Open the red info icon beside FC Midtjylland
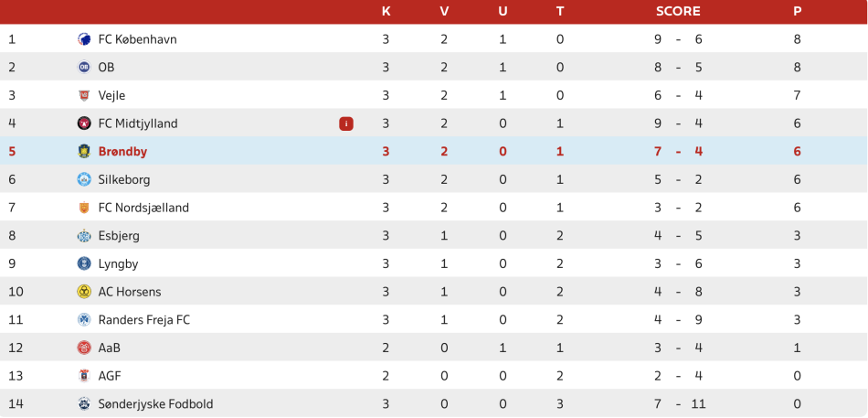 pyautogui.click(x=346, y=123)
